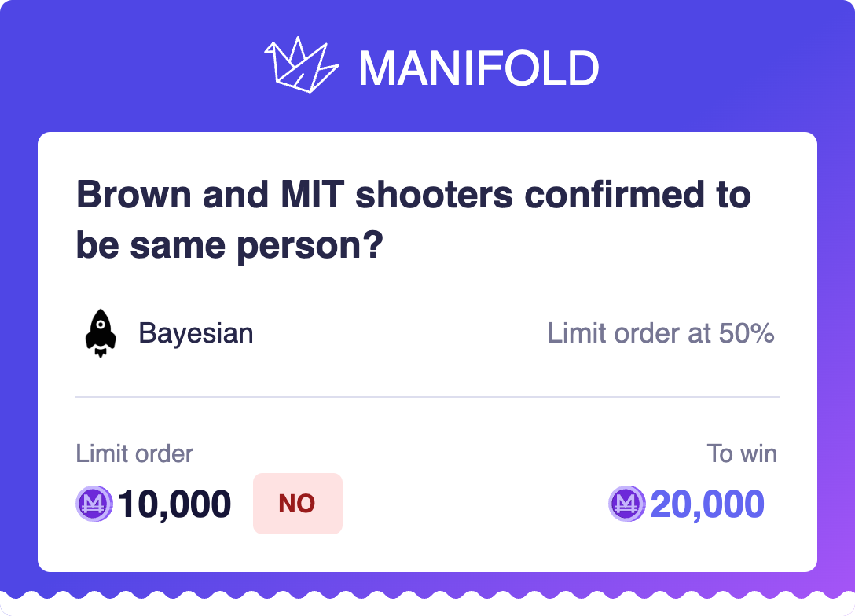This screenshot has height=616, width=855.
Task: Open the Bayesian user profile name
Action: 196,333
